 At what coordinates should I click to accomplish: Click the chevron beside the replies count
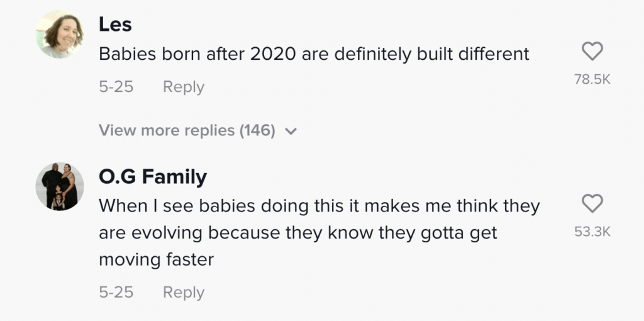tap(291, 132)
